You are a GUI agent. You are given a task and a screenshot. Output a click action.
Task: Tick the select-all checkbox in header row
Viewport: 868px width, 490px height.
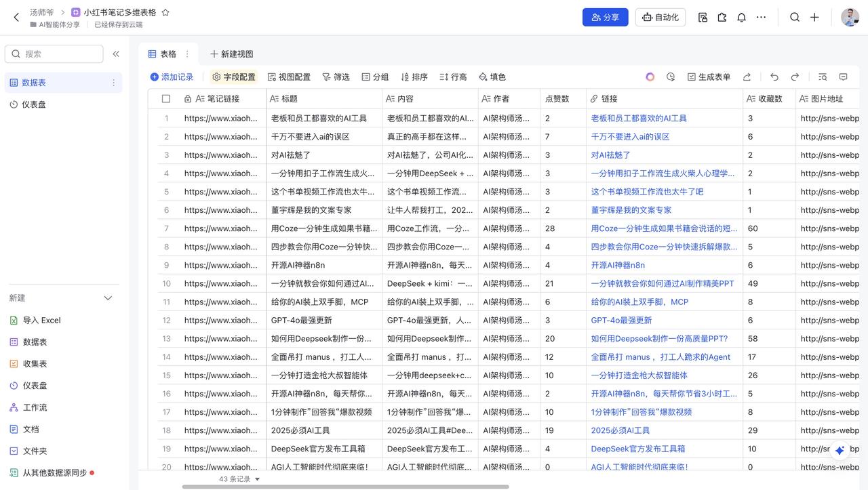coord(166,99)
